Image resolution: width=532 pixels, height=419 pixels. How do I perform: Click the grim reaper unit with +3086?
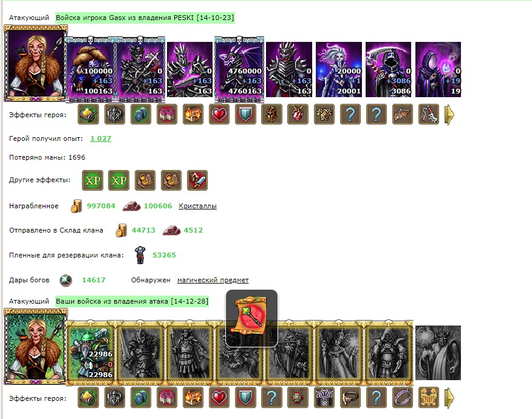[x=388, y=70]
